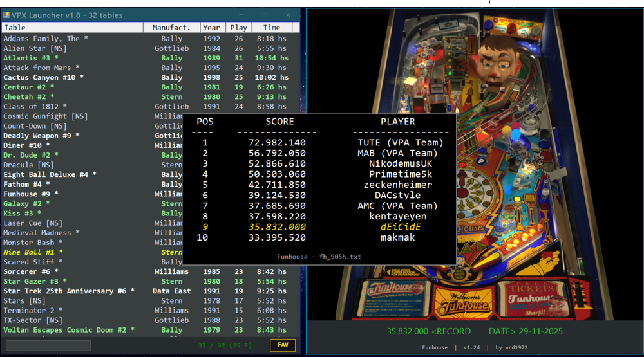
Task: Select the Laser Cue [NS] table row
Action: tap(92, 223)
